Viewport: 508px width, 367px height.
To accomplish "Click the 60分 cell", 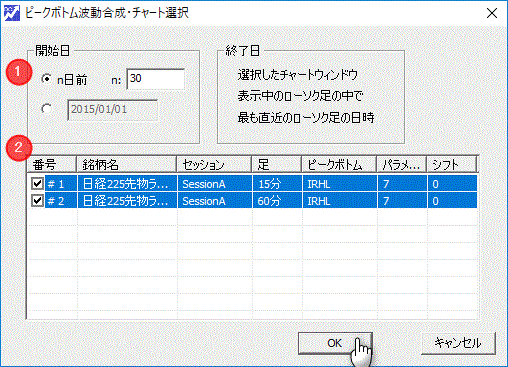I will [x=277, y=201].
